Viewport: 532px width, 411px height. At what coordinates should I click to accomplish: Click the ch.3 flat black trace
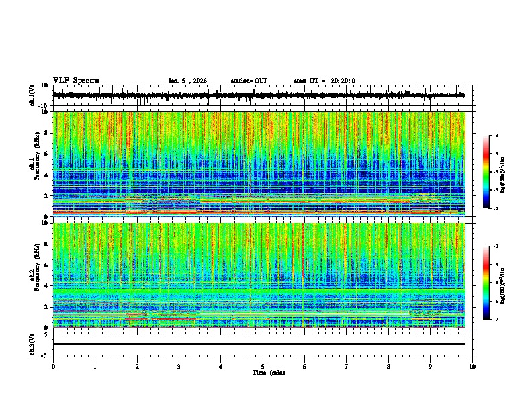[x=259, y=344]
